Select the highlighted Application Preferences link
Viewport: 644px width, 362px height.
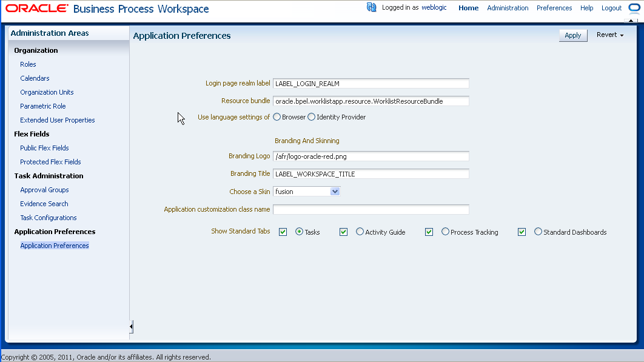click(55, 246)
